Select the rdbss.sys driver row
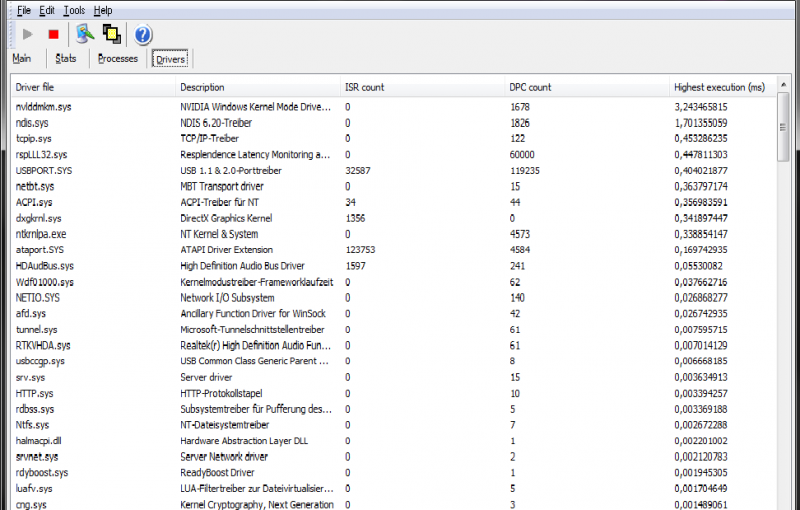The image size is (800, 510). pos(394,409)
